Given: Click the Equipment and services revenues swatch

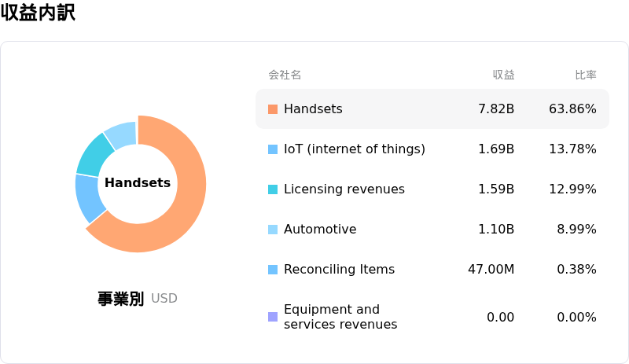Looking at the screenshot, I should (x=273, y=317).
